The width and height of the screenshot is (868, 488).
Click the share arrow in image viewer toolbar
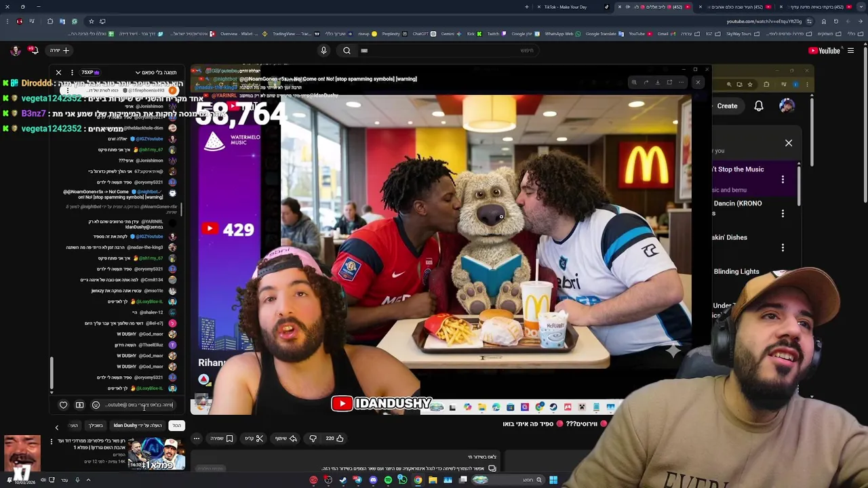coord(646,82)
